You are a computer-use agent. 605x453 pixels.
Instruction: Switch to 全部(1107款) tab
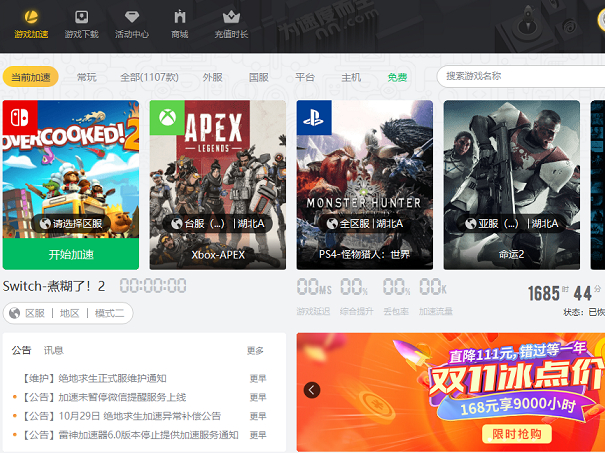[x=149, y=77]
